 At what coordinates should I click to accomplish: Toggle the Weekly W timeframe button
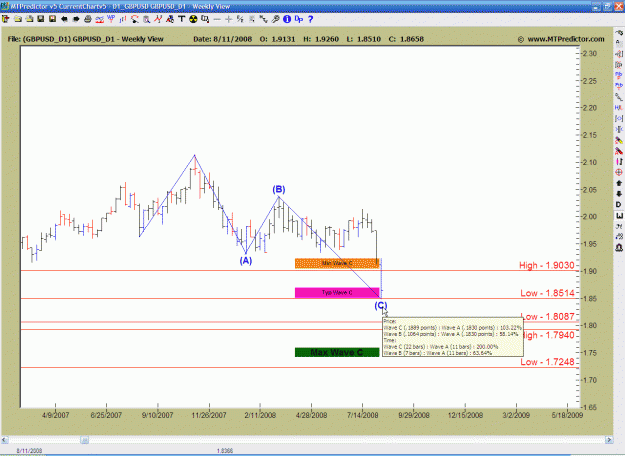pos(619,216)
